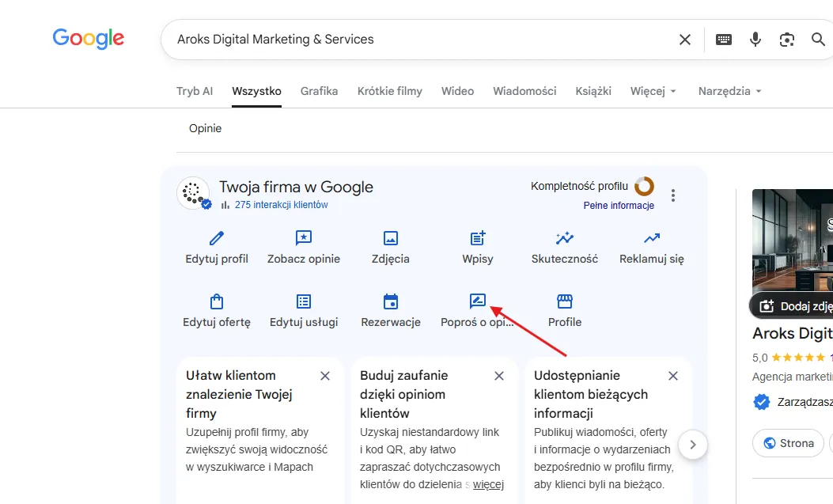Open Pełne informacje link
The image size is (833, 504).
tap(619, 206)
